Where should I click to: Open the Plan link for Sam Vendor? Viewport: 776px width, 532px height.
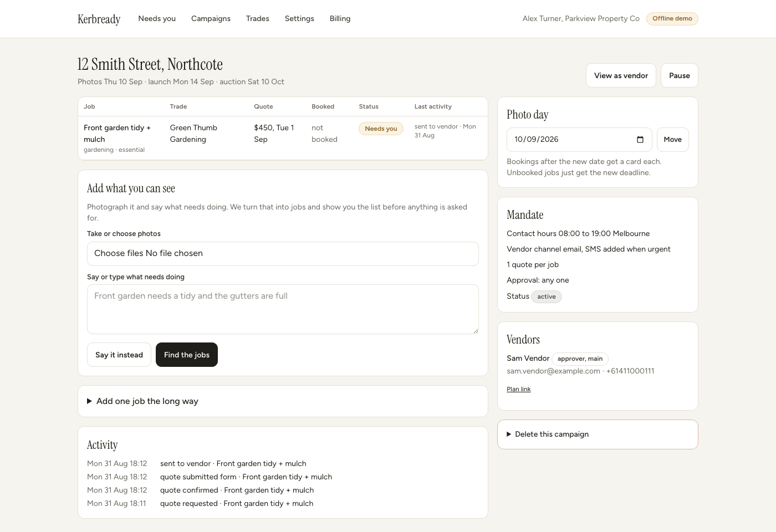tap(519, 389)
